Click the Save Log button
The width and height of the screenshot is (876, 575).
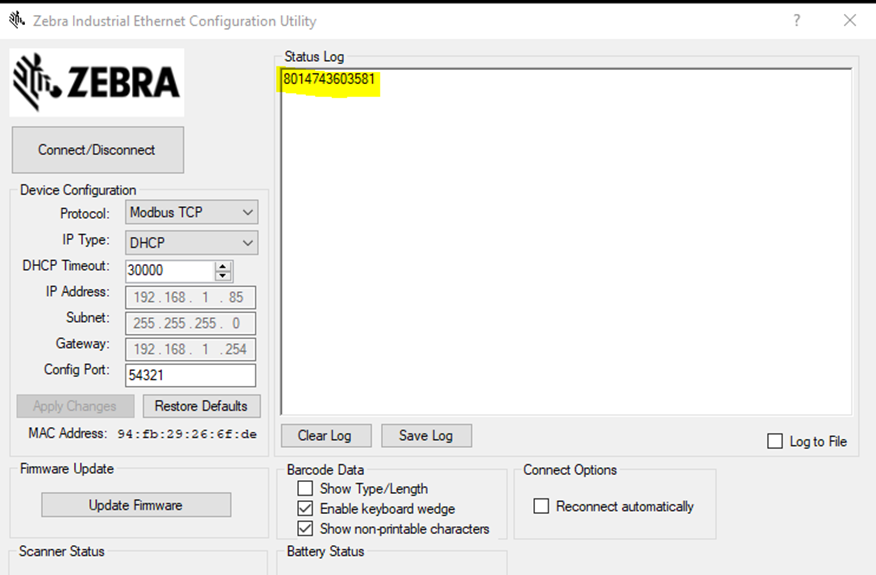pos(426,436)
